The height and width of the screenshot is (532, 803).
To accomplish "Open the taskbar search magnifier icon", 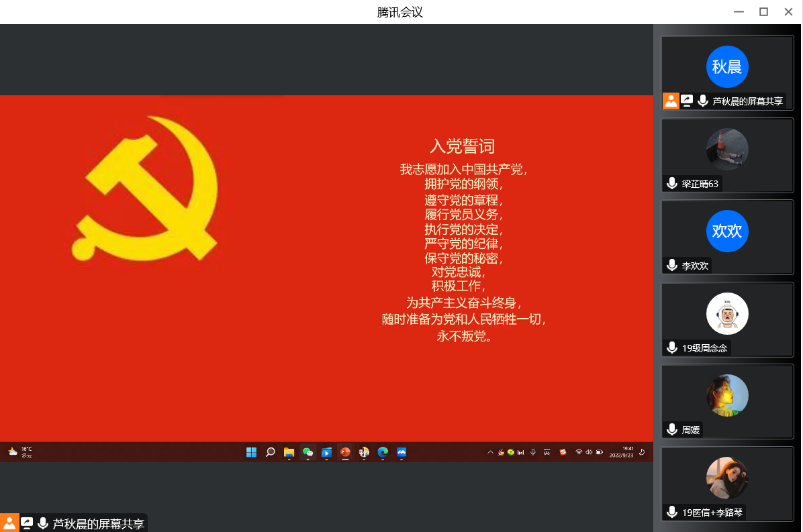I will click(271, 452).
